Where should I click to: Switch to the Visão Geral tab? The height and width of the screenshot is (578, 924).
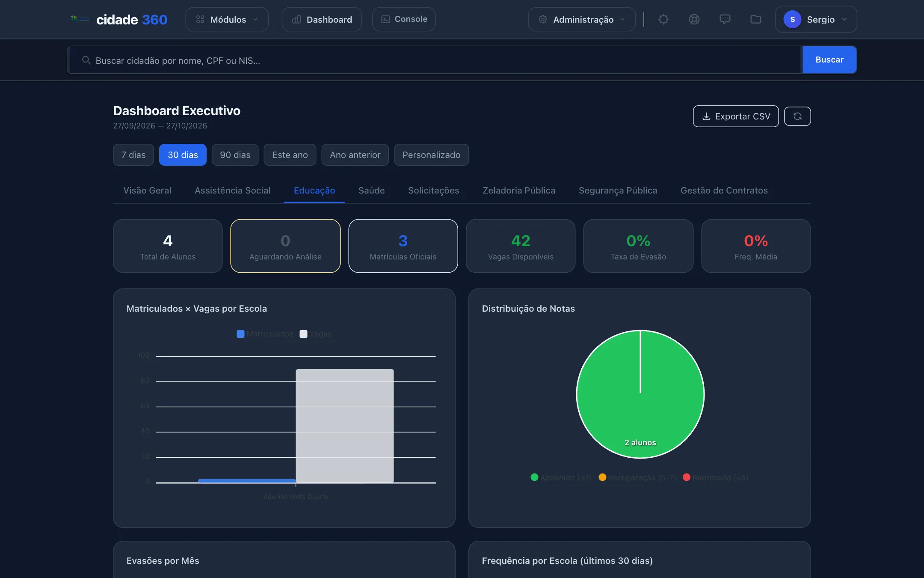pos(147,191)
